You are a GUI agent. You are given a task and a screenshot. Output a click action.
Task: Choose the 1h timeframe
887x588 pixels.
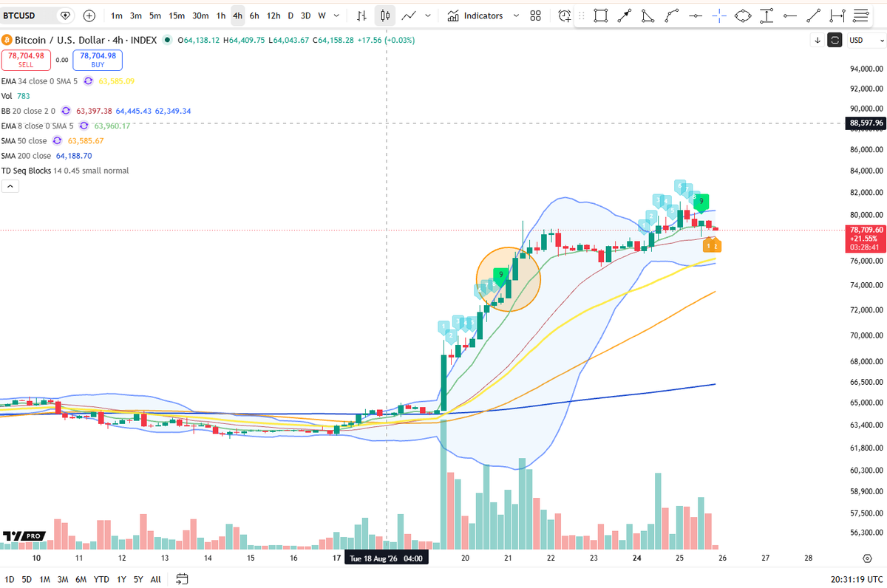[x=221, y=16]
